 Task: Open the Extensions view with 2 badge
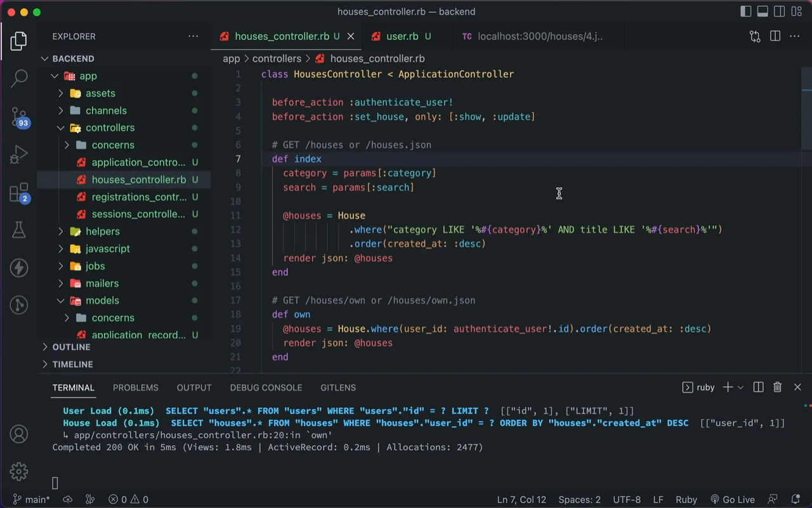pyautogui.click(x=19, y=192)
